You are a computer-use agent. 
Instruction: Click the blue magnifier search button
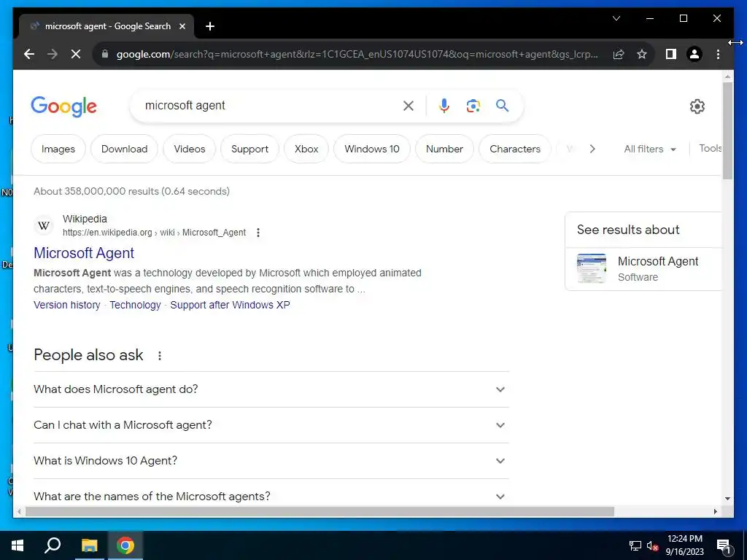click(502, 105)
